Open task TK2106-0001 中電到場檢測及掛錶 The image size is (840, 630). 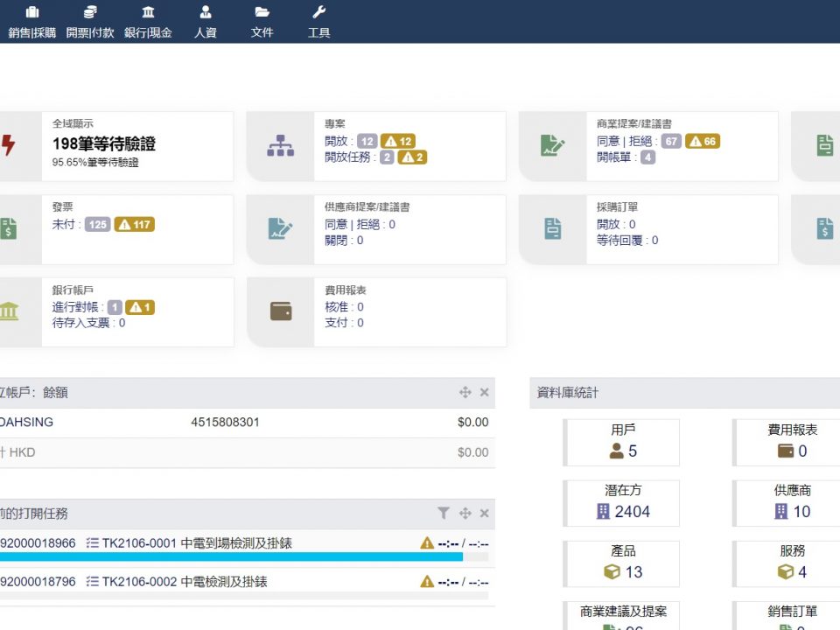point(197,543)
